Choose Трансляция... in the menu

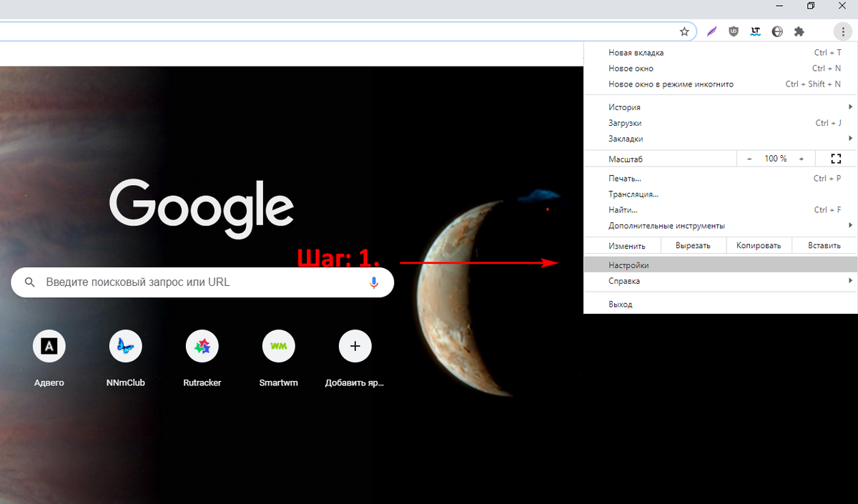click(721, 194)
